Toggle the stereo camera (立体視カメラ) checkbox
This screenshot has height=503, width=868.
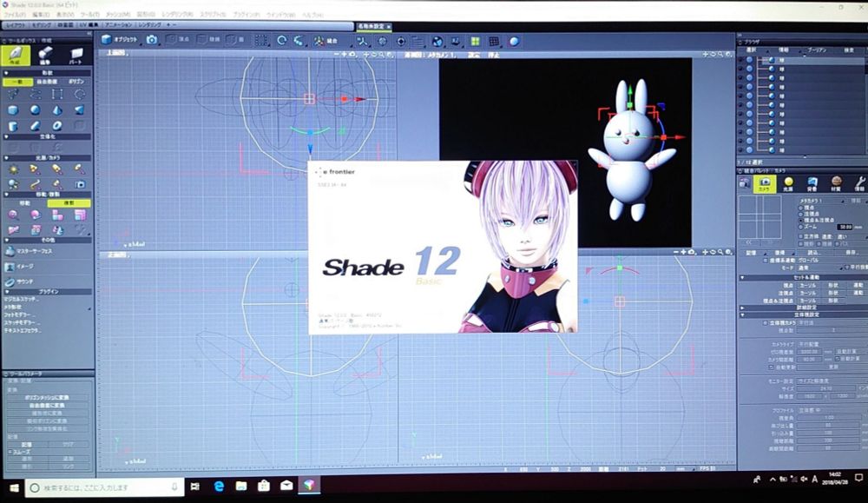pyautogui.click(x=765, y=322)
